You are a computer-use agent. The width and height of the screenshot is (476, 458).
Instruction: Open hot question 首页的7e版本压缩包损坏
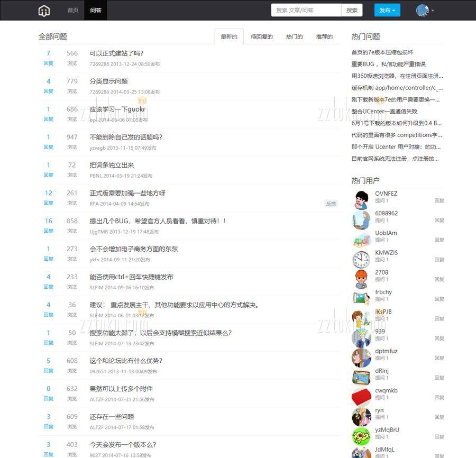[x=382, y=52]
